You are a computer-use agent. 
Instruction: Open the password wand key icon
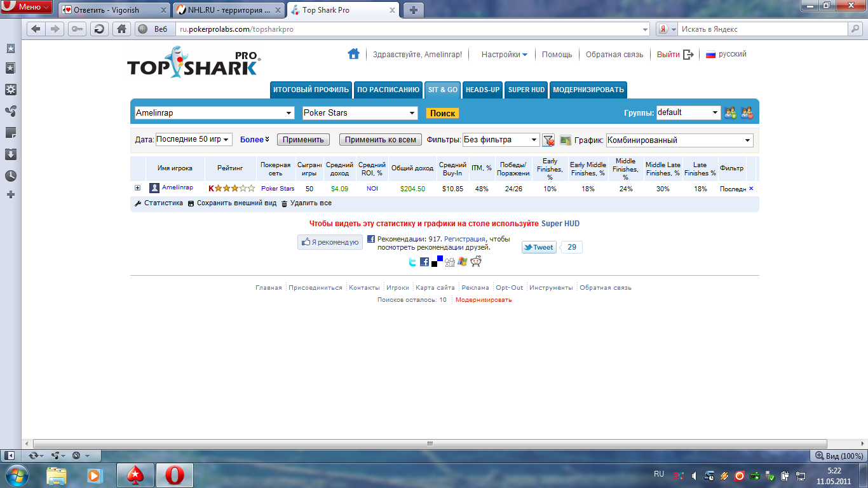tap(77, 29)
